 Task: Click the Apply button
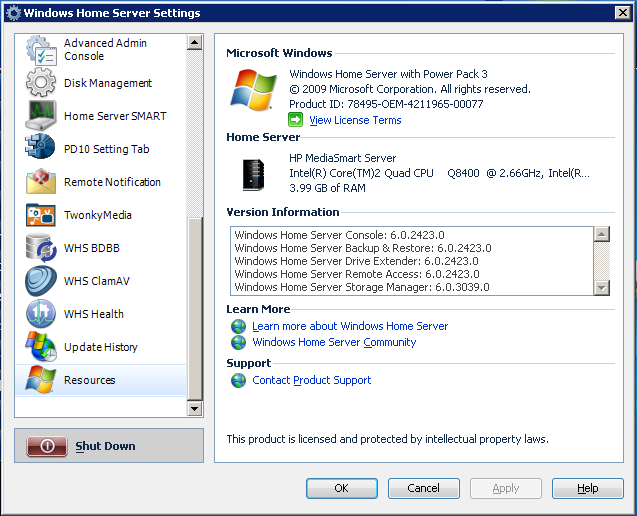(x=506, y=488)
